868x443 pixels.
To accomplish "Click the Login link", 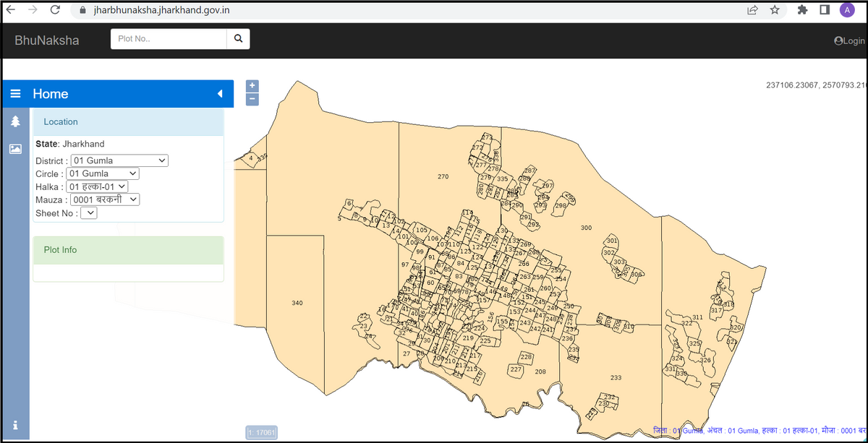I will click(849, 41).
